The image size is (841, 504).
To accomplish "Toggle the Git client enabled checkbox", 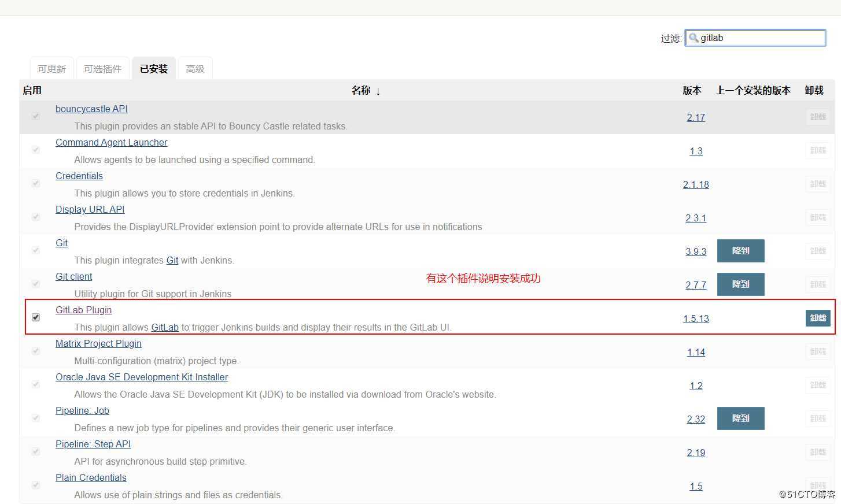I will [x=36, y=284].
